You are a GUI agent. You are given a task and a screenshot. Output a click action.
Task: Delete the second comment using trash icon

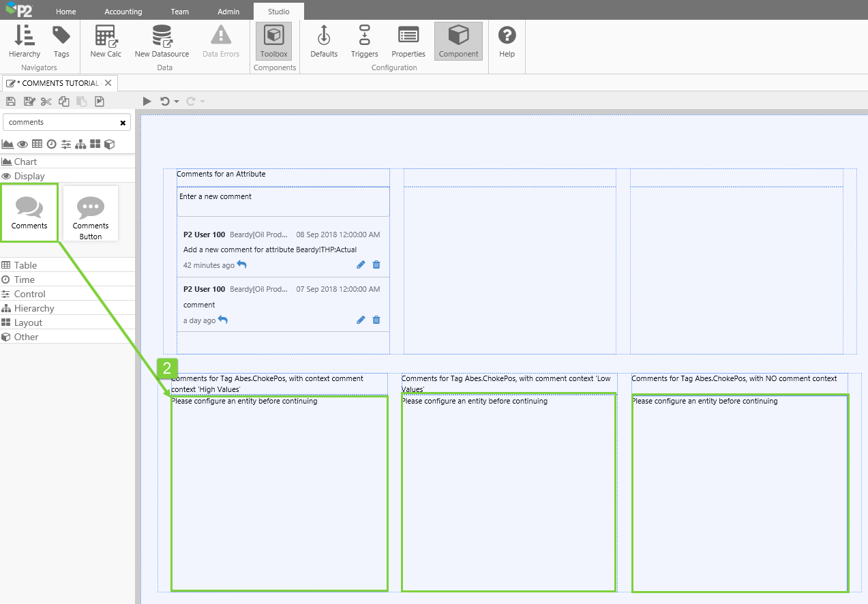coord(376,320)
